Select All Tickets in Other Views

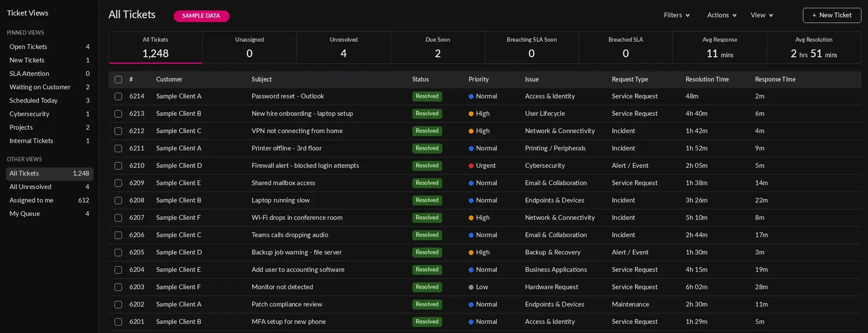[49, 173]
